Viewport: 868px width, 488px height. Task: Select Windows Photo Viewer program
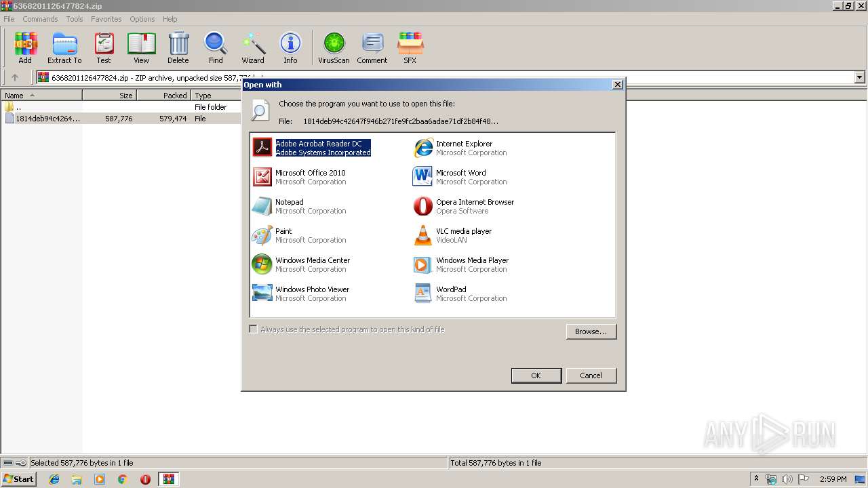pos(301,293)
